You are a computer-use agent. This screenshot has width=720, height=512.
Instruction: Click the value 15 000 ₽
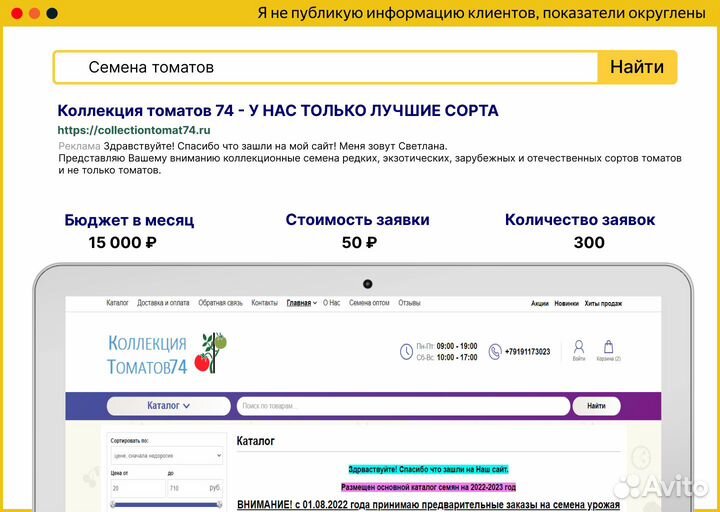click(x=123, y=242)
